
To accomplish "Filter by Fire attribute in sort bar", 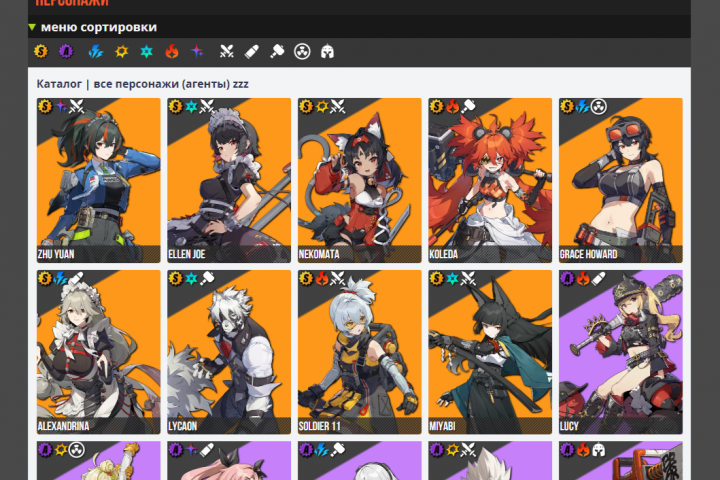I will tap(172, 51).
